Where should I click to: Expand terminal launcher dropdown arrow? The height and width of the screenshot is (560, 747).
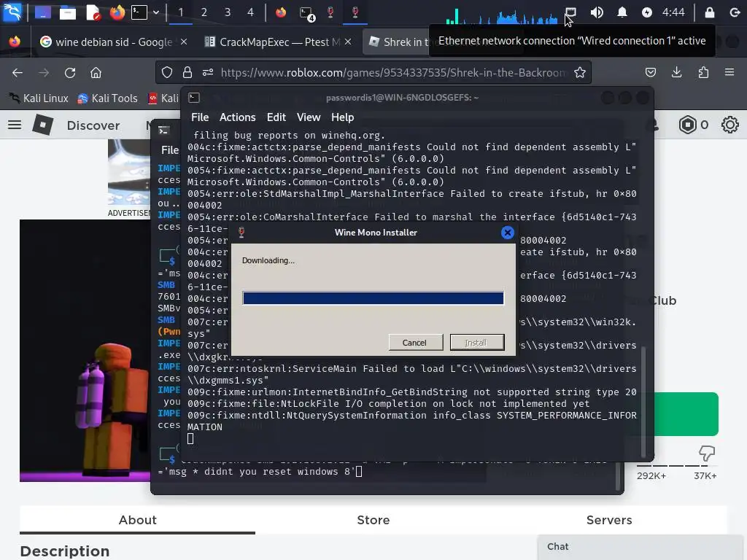point(156,12)
